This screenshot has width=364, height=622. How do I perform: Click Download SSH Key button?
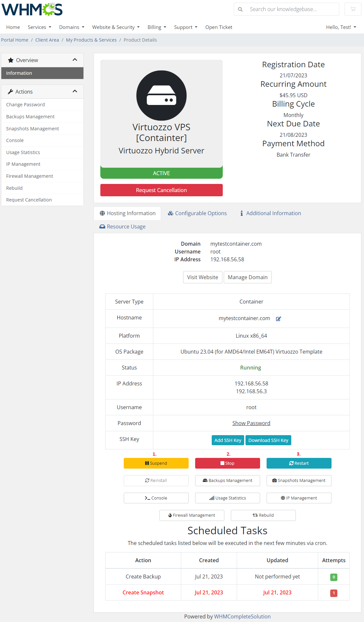(x=268, y=440)
